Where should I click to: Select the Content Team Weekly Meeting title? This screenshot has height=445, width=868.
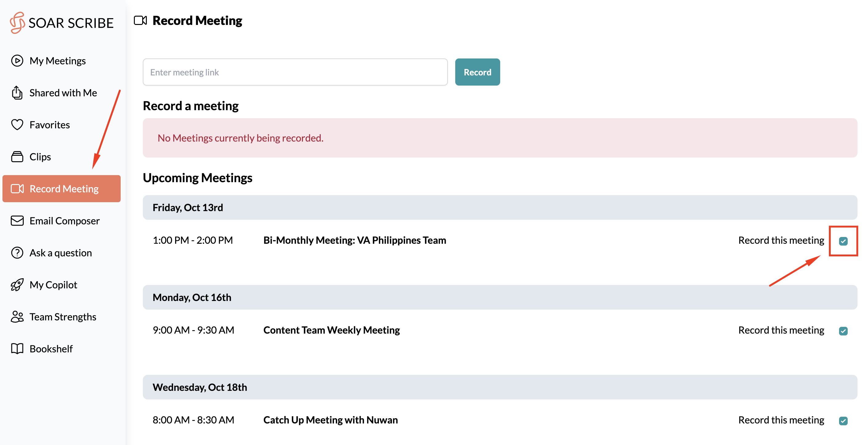coord(331,330)
